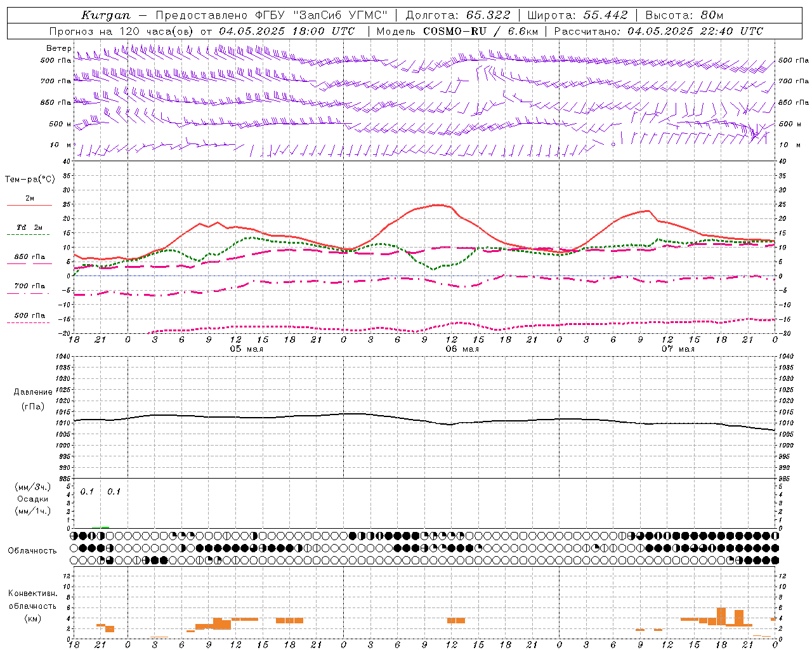Click the "2м" temperature legend label
Image resolution: width=812 pixels, height=650 pixels.
(30, 199)
